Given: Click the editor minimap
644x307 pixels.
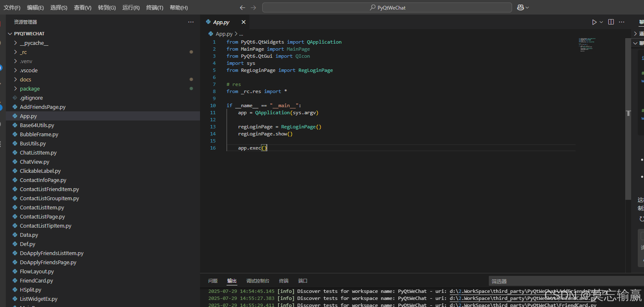Looking at the screenshot, I should click(x=587, y=44).
